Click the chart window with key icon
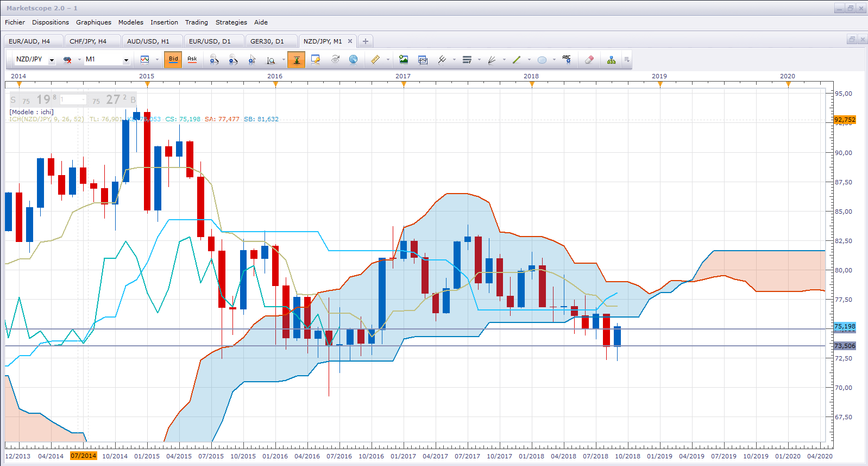868x466 pixels. click(x=316, y=60)
